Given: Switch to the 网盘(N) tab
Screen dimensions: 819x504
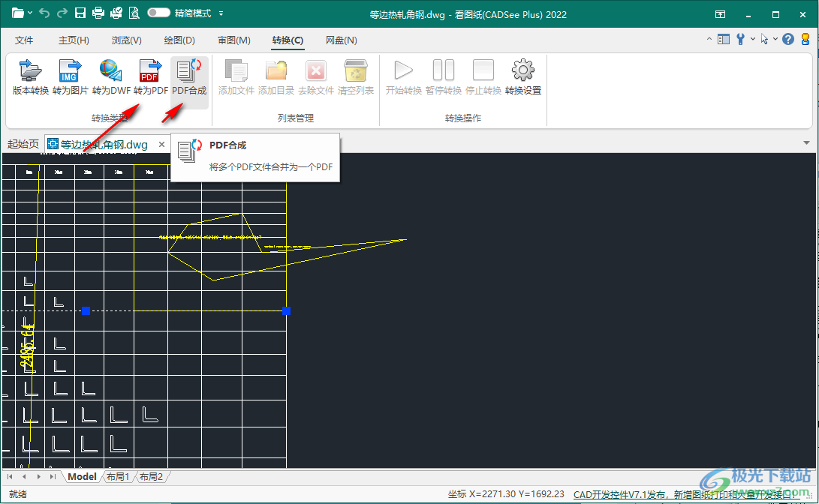Looking at the screenshot, I should [342, 40].
